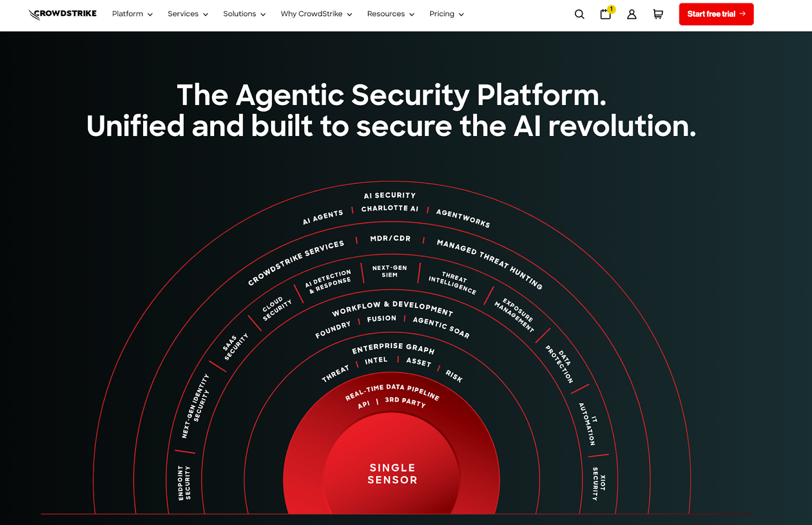Click the Single Sensor center circle
Image resolution: width=812 pixels, height=525 pixels.
pos(392,473)
